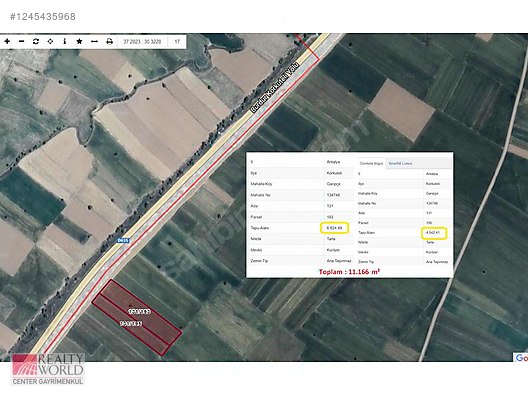Click the star favorites icon
Screen dimensions: 528x396
79,41
